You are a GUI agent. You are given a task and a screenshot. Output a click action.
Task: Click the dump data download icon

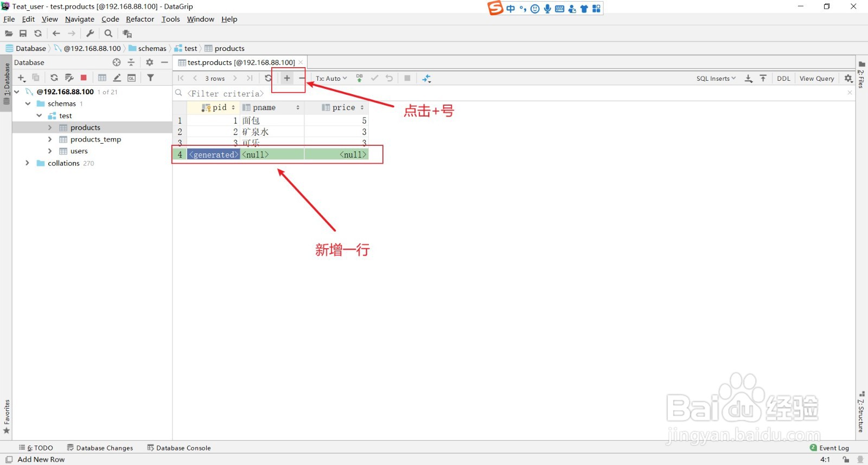[749, 79]
